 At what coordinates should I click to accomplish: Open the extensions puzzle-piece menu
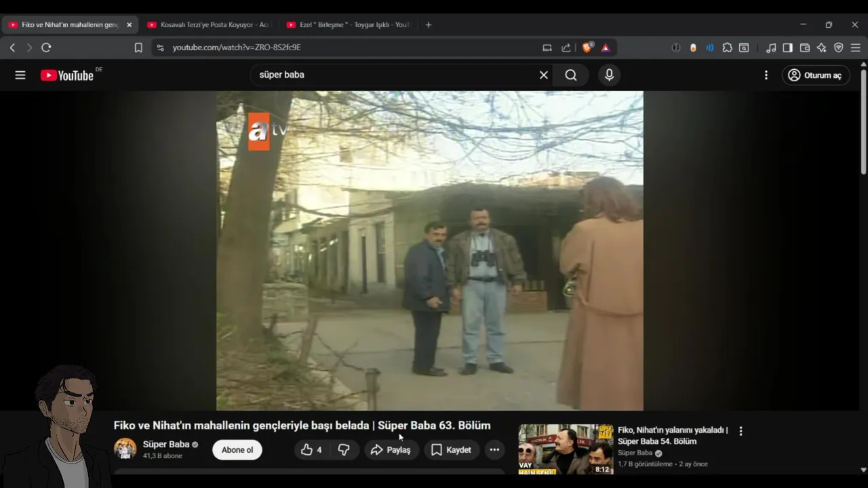tap(727, 47)
